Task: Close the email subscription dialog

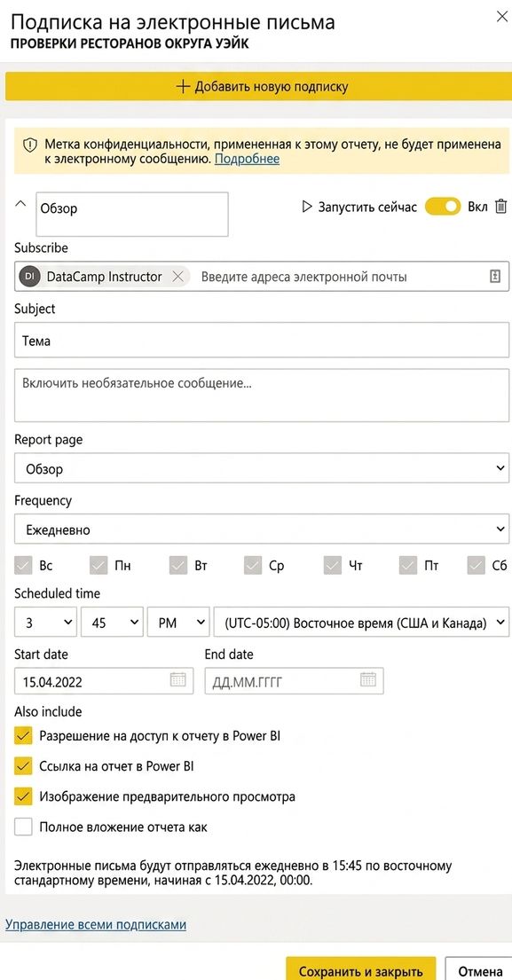Action: pos(501,17)
